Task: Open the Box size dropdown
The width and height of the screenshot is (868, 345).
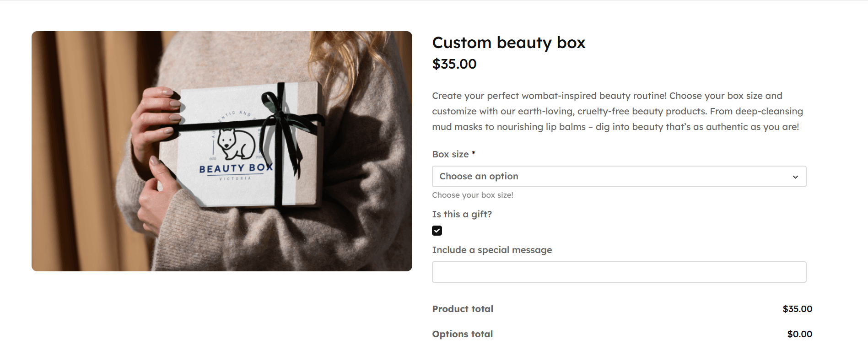Action: [619, 176]
